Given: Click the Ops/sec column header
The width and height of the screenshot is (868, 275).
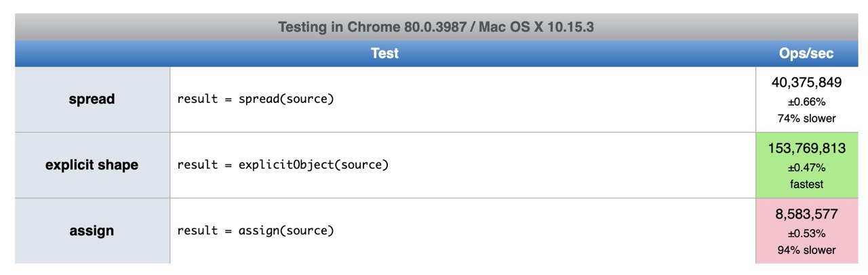Looking at the screenshot, I should (806, 54).
